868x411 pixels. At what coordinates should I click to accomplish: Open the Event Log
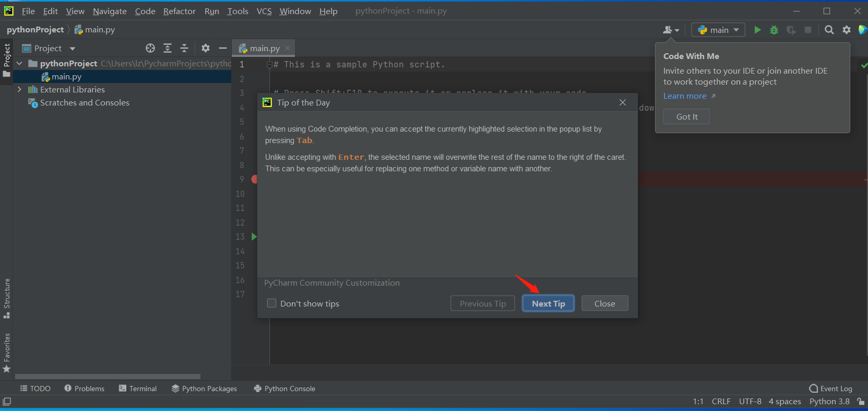click(830, 389)
